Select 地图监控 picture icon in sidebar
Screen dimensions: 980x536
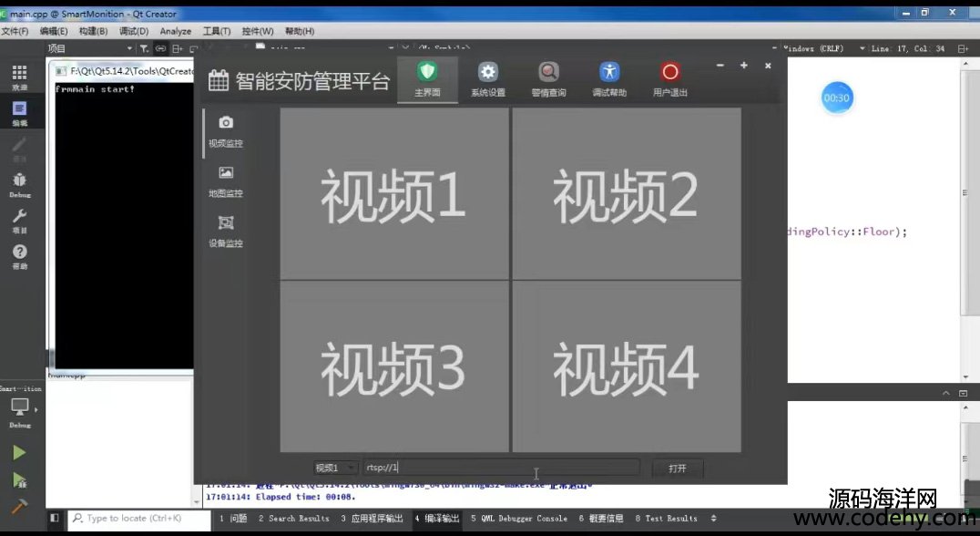226,173
